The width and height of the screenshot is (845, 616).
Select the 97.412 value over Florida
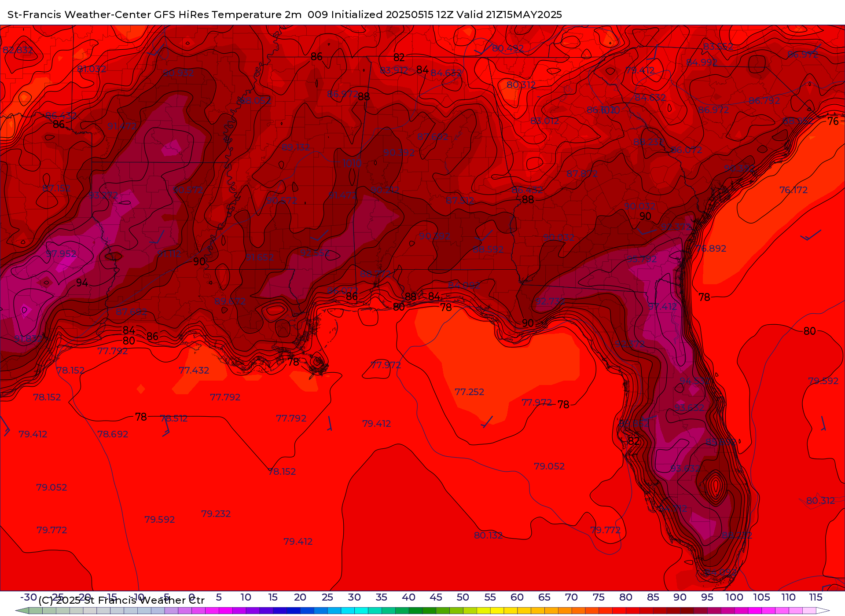tap(662, 307)
